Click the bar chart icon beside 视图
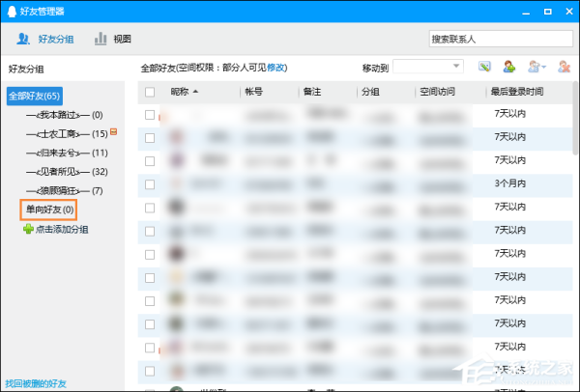Image resolution: width=580 pixels, height=392 pixels. [x=101, y=39]
